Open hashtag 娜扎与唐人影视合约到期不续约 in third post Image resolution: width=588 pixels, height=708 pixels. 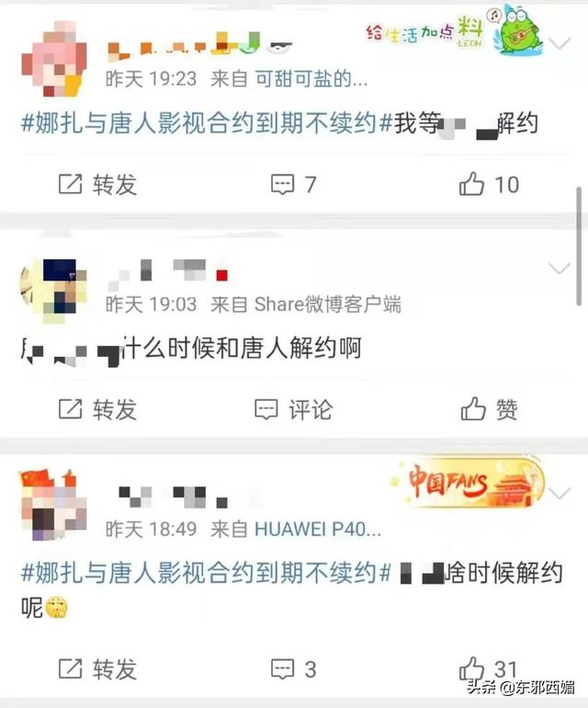[x=206, y=573]
